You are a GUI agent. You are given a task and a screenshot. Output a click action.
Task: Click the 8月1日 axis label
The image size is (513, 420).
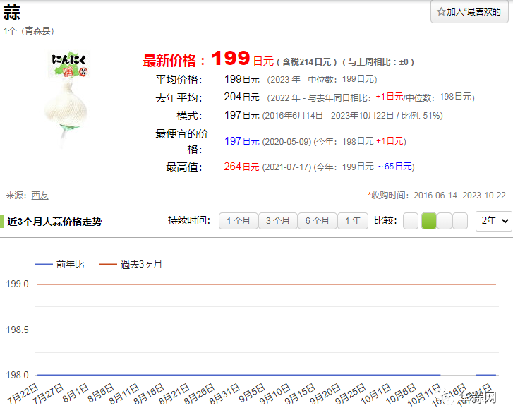[76, 392]
